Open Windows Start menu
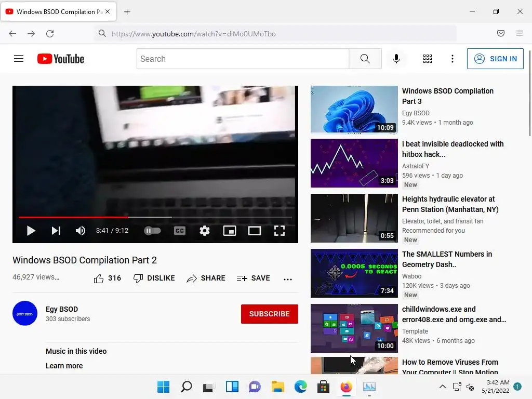The height and width of the screenshot is (399, 532). 163,387
